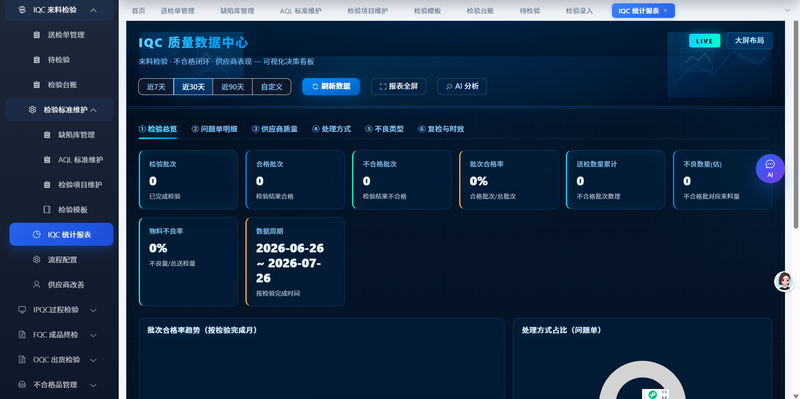Click the 待检验 sidebar document icon
This screenshot has width=800, height=399.
click(36, 60)
